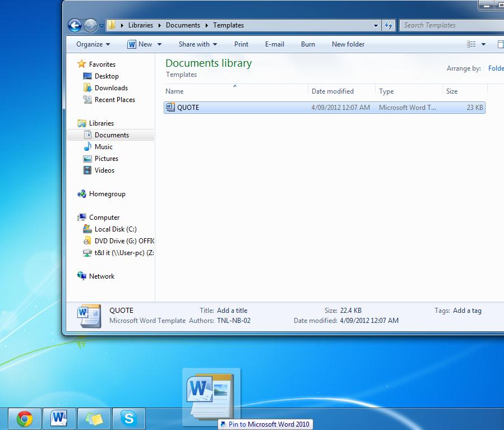The image size is (504, 430).
Task: Select Favorites in navigation pane
Action: click(102, 64)
